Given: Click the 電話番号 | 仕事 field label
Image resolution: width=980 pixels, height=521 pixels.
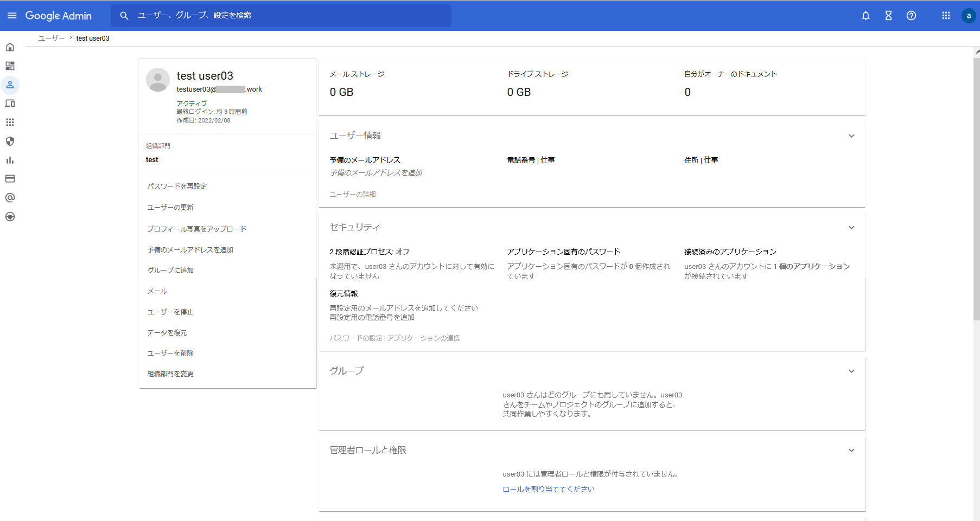Looking at the screenshot, I should (x=531, y=160).
